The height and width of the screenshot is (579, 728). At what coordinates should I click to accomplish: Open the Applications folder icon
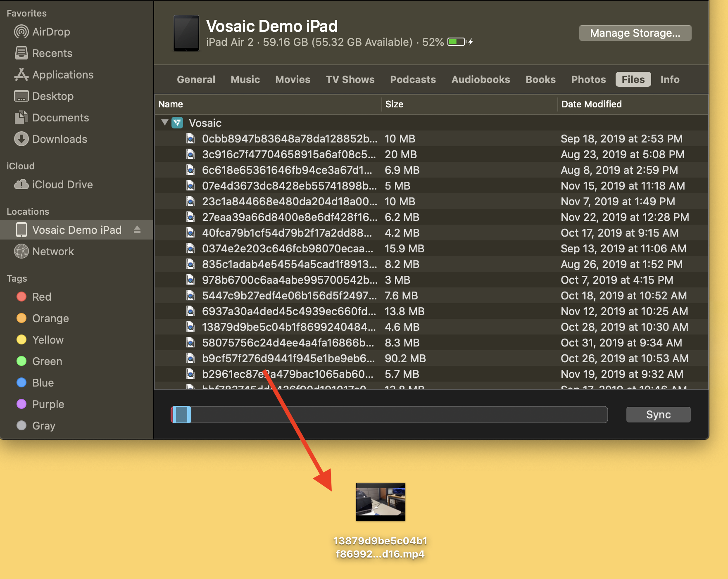point(21,75)
